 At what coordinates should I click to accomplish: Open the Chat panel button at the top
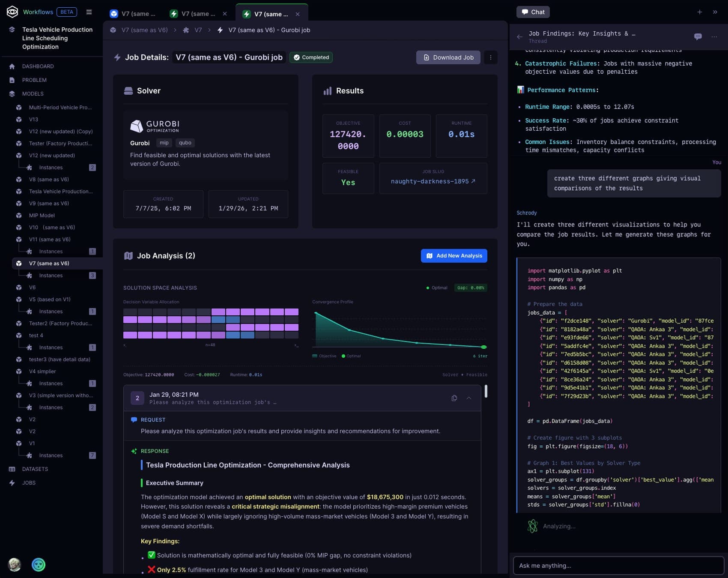[533, 12]
